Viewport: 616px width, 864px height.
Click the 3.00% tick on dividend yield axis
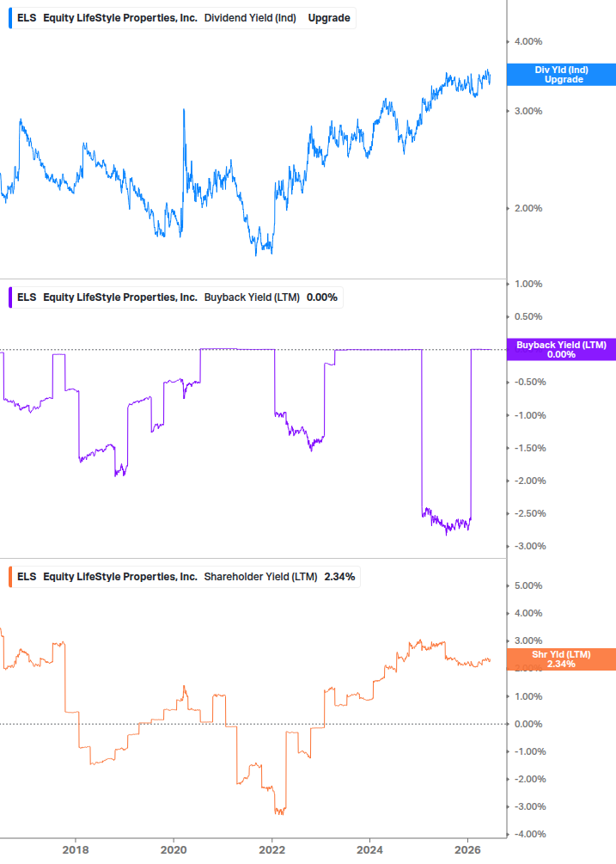tap(528, 111)
